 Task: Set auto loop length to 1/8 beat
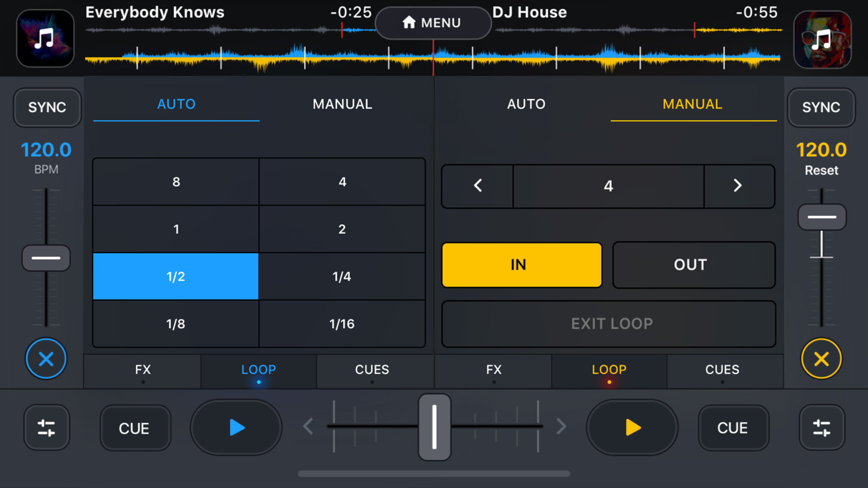[176, 324]
